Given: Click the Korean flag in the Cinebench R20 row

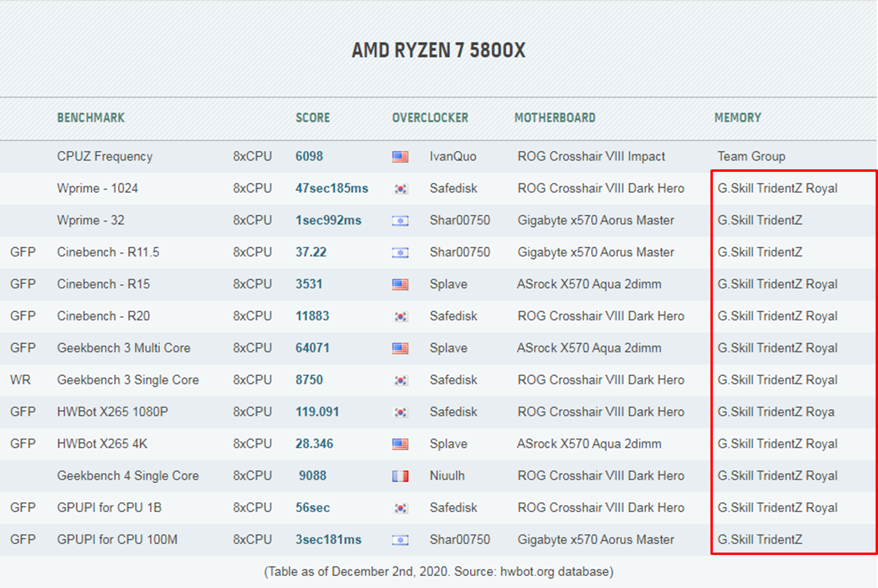Looking at the screenshot, I should point(400,315).
